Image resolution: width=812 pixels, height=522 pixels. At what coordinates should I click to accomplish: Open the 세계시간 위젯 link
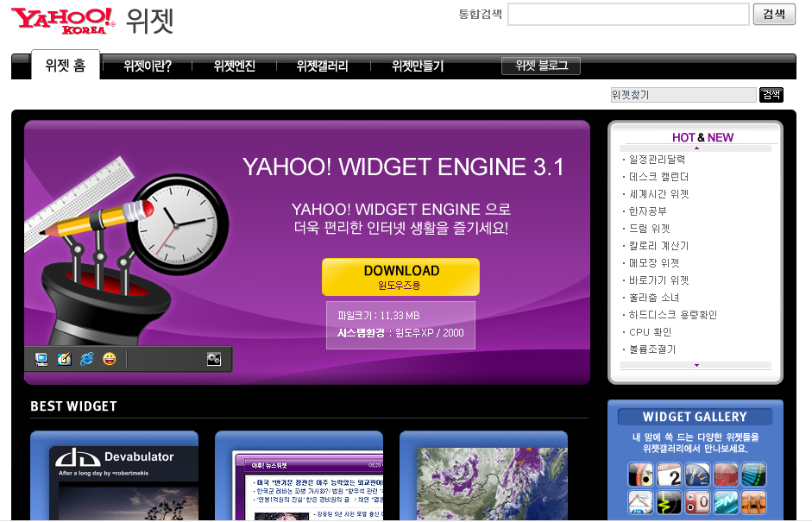pos(658,194)
